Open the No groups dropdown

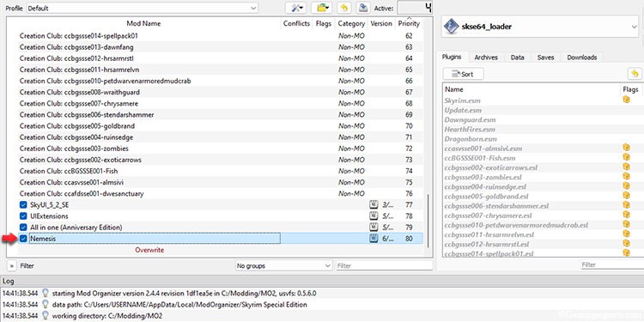(x=284, y=265)
